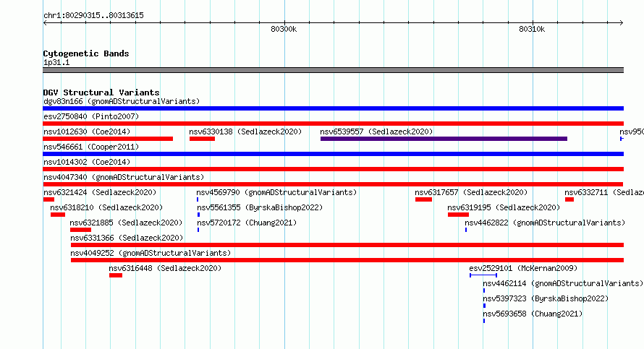Viewport: 644px width, 349px height.
Task: Open nsv6317657 (Sedlazeck2020) label
Action: [471, 192]
